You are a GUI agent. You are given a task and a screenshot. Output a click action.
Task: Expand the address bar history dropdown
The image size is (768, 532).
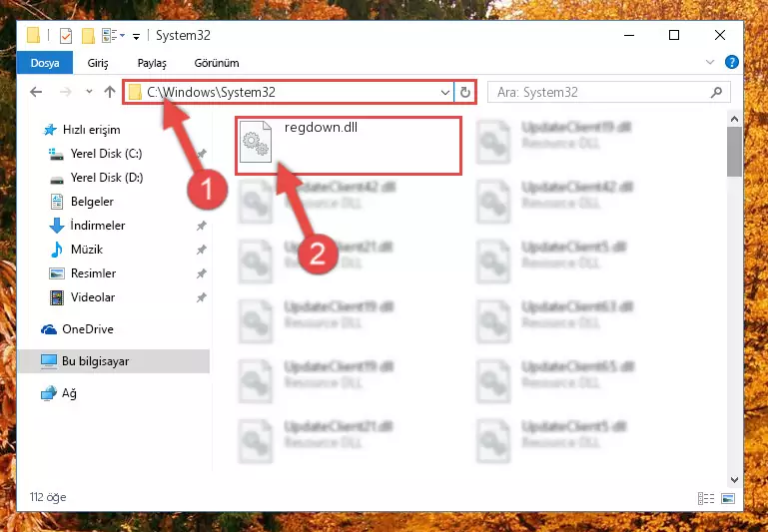coord(444,92)
